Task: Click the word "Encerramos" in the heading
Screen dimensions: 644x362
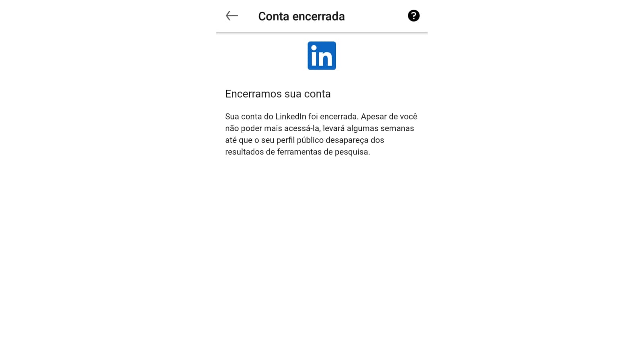Action: [x=254, y=94]
